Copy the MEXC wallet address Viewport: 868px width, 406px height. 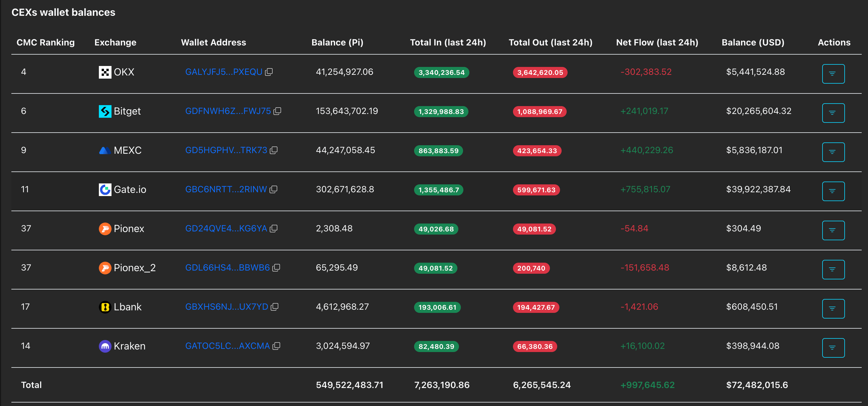pyautogui.click(x=274, y=150)
